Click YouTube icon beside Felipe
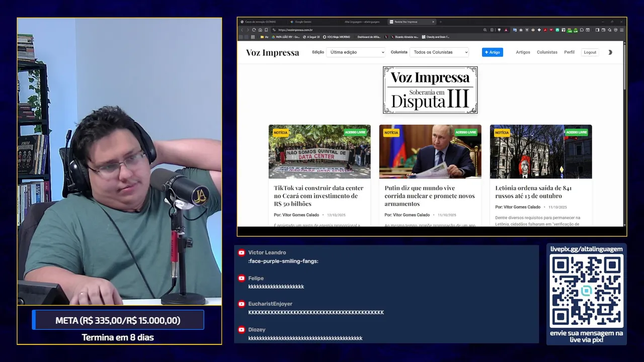 point(242,279)
